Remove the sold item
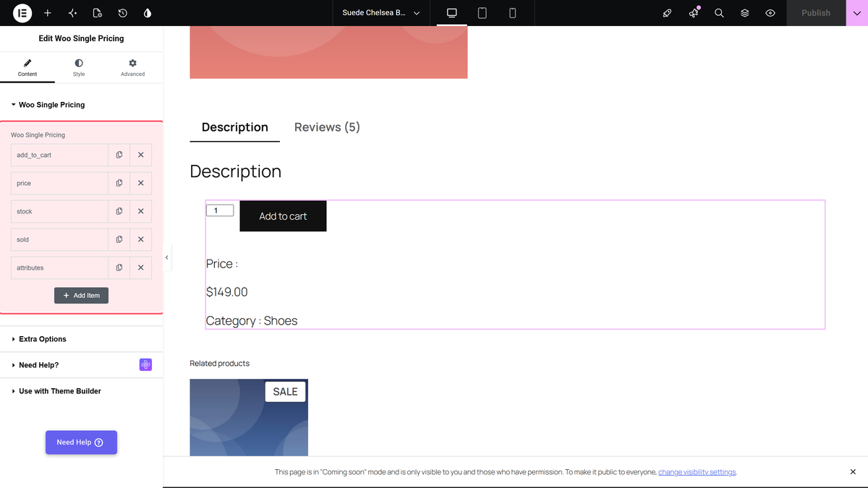Screen dimensions: 868x488 point(141,239)
